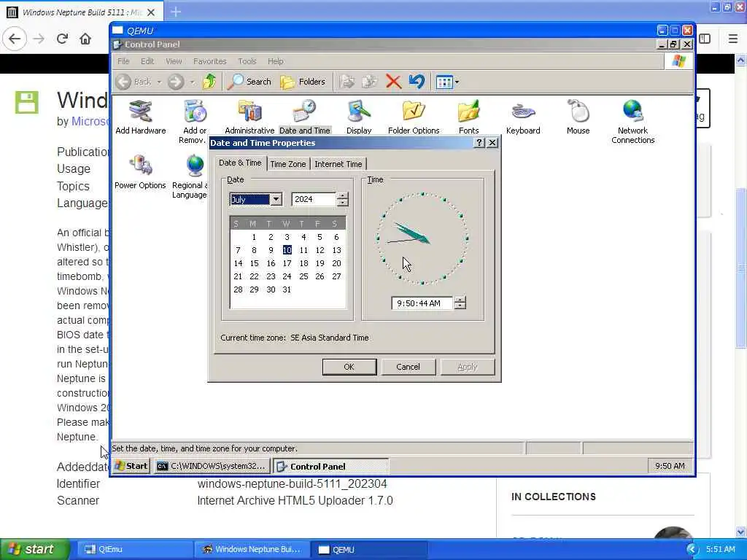Open the Mouse icon
This screenshot has height=560, width=747.
[x=578, y=117]
